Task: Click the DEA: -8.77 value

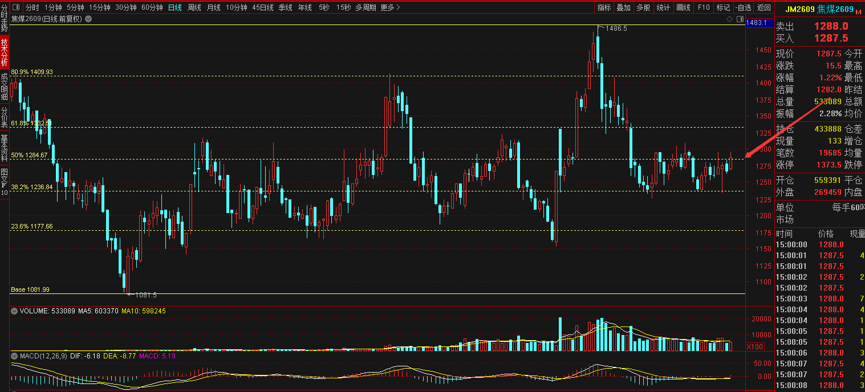Action: 119,356
